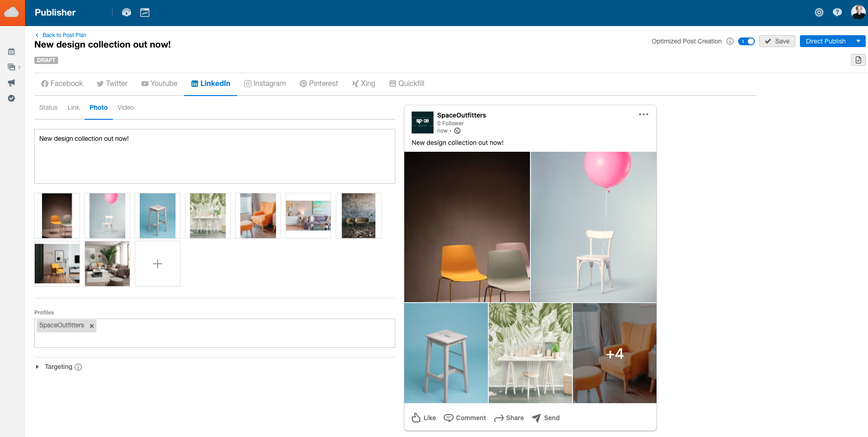Screen dimensions: 868x437
Task: Expand the Targeting section
Action: coord(37,367)
